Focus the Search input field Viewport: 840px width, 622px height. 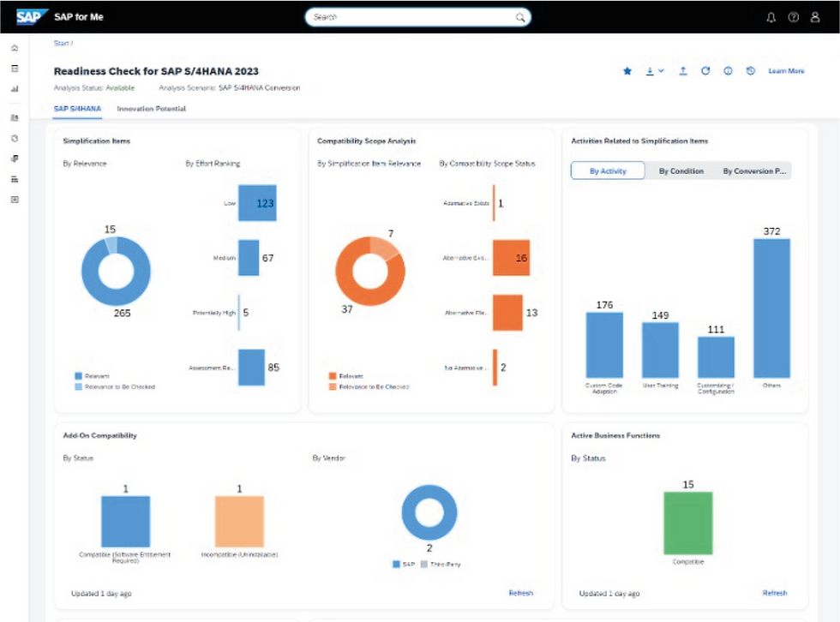pos(418,17)
